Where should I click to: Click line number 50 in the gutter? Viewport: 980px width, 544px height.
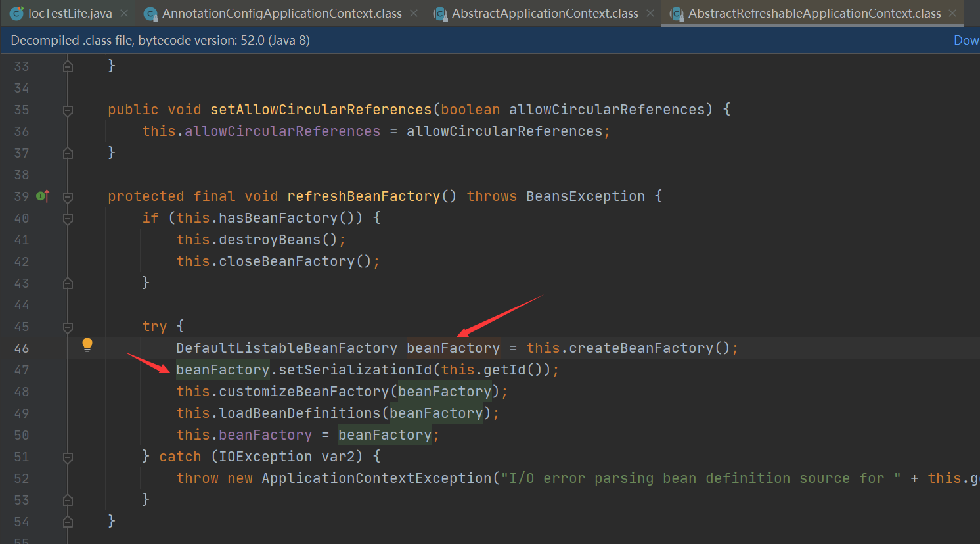pos(22,435)
